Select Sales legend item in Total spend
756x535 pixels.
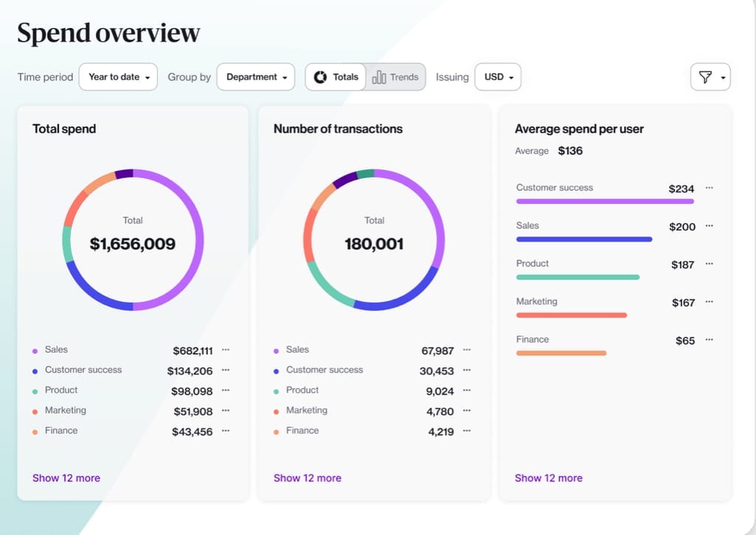[56, 349]
